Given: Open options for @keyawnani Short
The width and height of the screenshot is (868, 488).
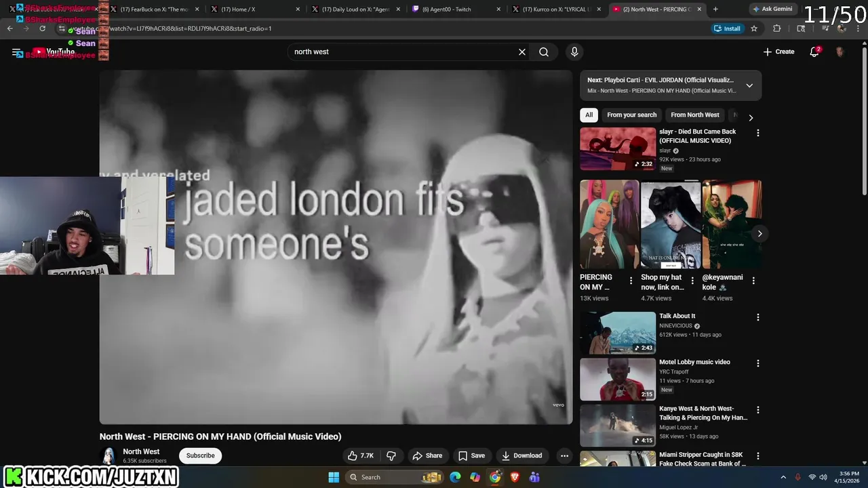Looking at the screenshot, I should tap(753, 281).
